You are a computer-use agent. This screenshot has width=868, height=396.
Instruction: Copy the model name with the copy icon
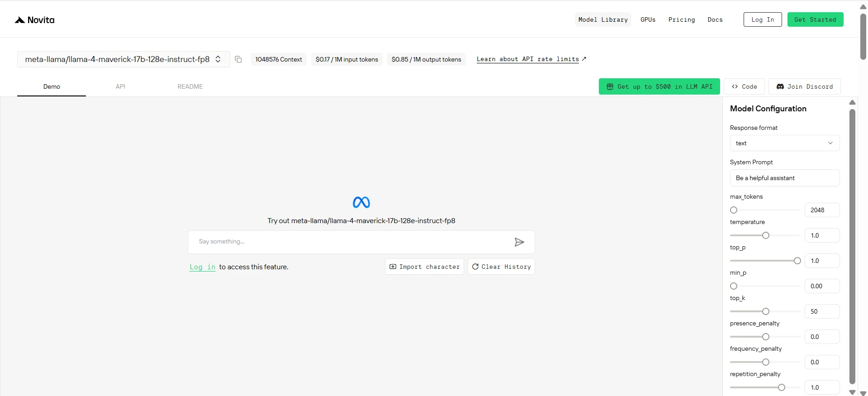click(238, 59)
